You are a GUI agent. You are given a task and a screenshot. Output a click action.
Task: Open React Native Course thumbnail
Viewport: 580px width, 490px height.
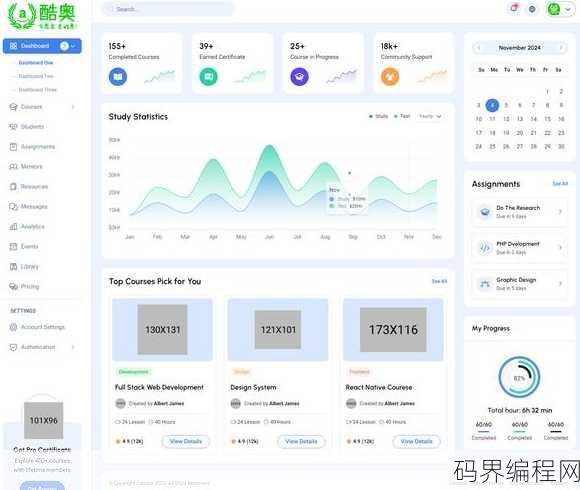click(393, 330)
